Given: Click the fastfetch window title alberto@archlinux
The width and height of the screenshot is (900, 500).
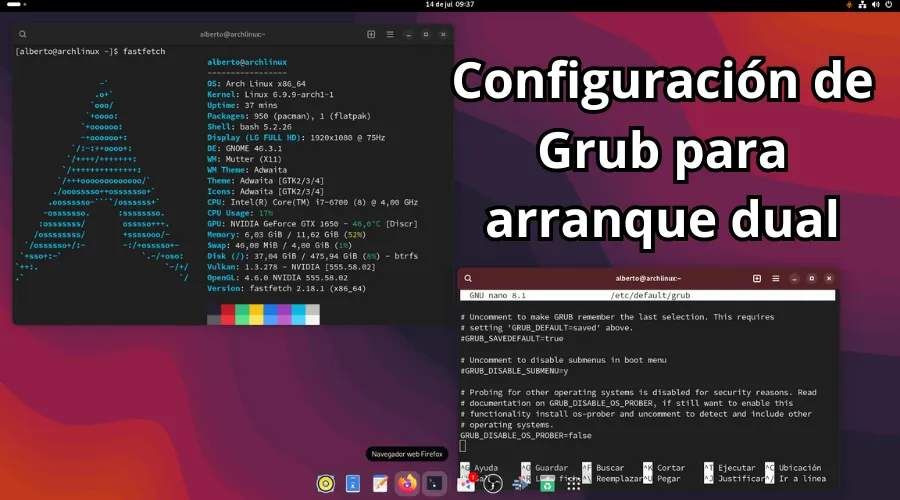Looking at the screenshot, I should coord(232,34).
